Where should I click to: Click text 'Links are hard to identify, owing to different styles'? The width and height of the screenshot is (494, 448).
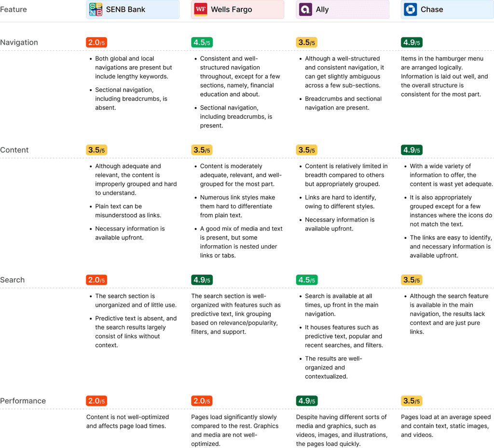[x=340, y=202]
